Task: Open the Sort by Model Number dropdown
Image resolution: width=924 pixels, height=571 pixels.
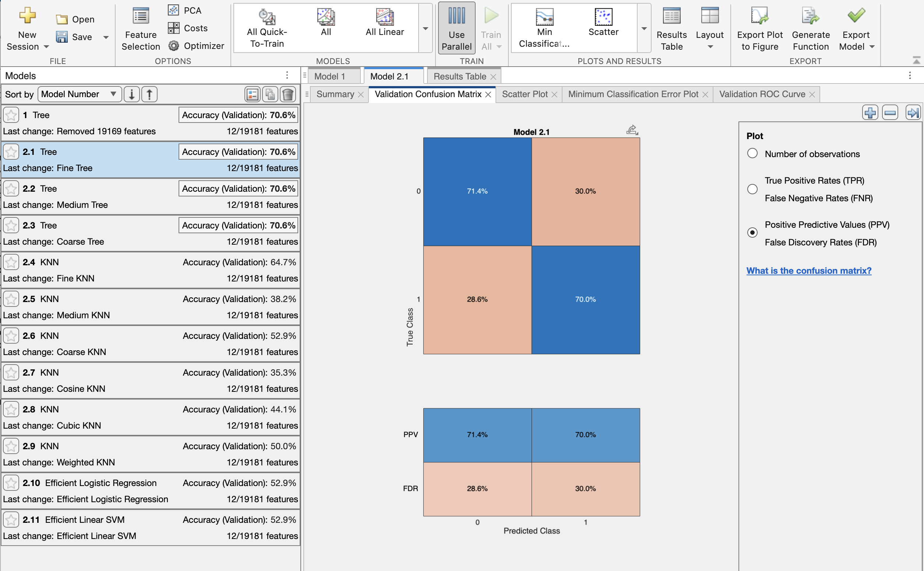Action: coord(79,94)
